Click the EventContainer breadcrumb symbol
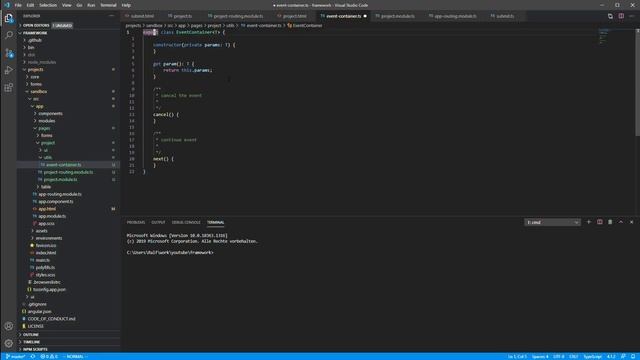The width and height of the screenshot is (640, 360). [304, 25]
